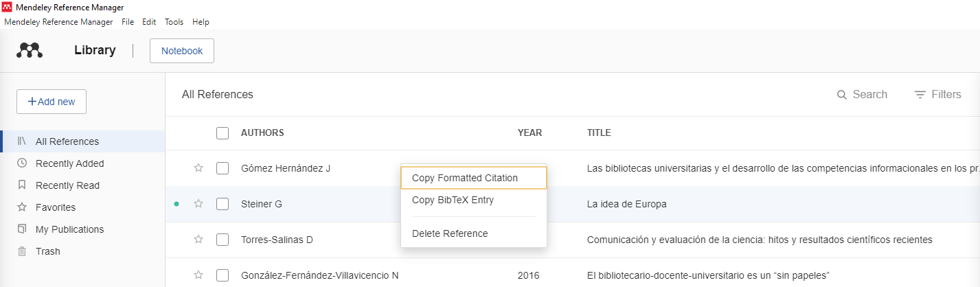Image resolution: width=980 pixels, height=287 pixels.
Task: Select My Publications in the sidebar
Action: pos(82,229)
